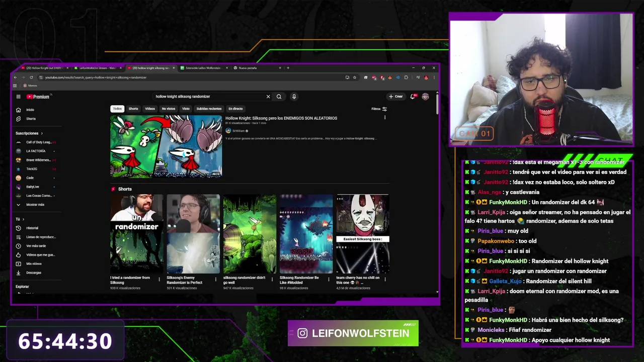The image size is (644, 362).
Task: Switch to the 'Hollow Knight but EVERY' tab
Action: click(43, 68)
